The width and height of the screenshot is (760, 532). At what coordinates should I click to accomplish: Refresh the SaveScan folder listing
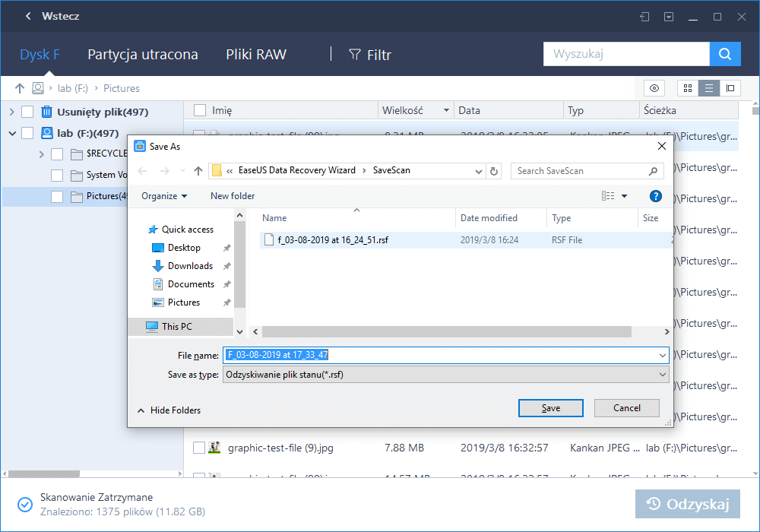(x=494, y=171)
